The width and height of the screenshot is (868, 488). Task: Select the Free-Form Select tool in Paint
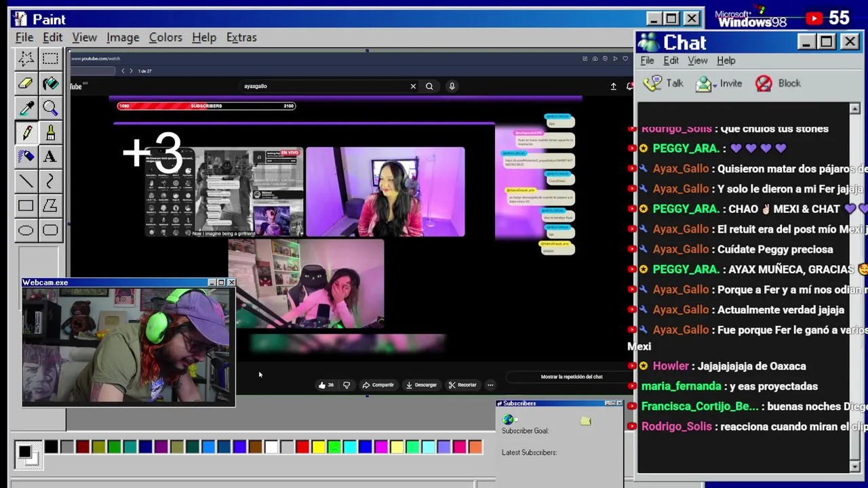[x=26, y=58]
